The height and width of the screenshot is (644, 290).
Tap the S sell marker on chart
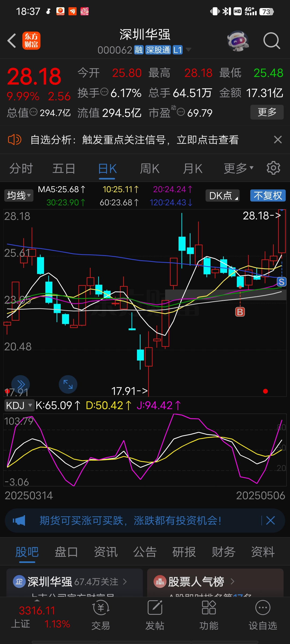pyautogui.click(x=281, y=282)
